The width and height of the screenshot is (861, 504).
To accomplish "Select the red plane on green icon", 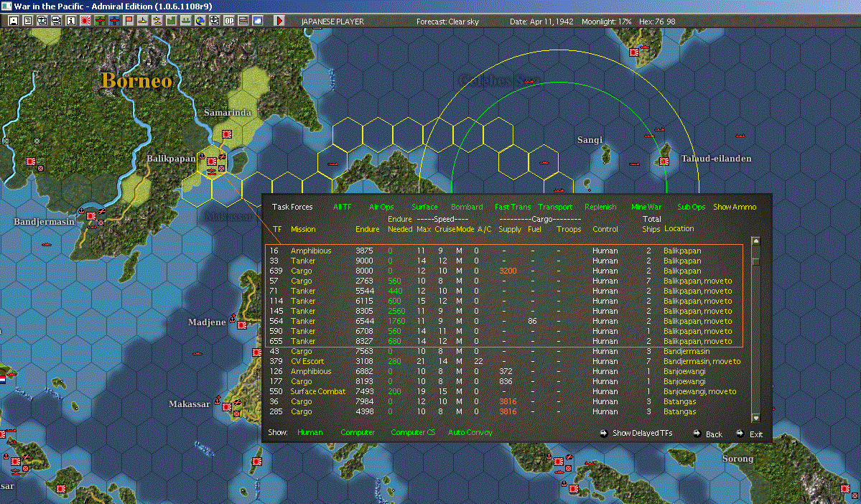I will [100, 21].
